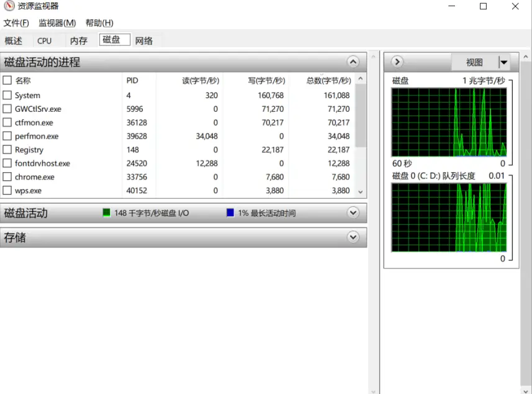Collapse the 磁盘活动的进程 section

353,62
